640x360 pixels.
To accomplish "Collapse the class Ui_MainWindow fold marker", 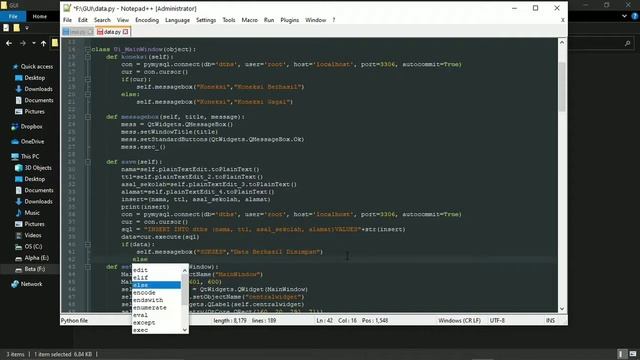I will pyautogui.click(x=87, y=49).
